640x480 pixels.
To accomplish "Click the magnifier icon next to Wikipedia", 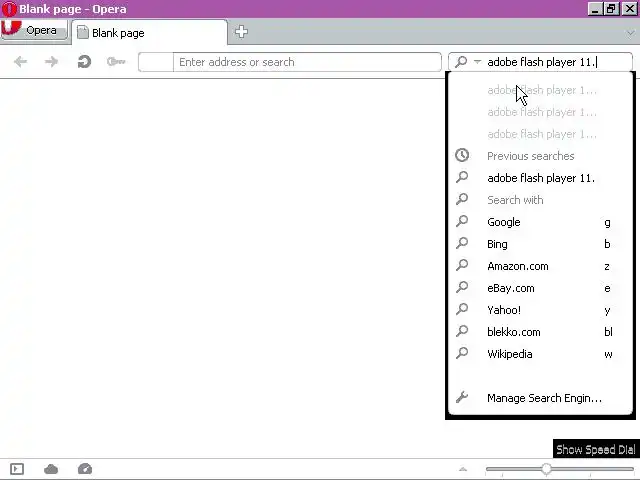I will tap(462, 353).
